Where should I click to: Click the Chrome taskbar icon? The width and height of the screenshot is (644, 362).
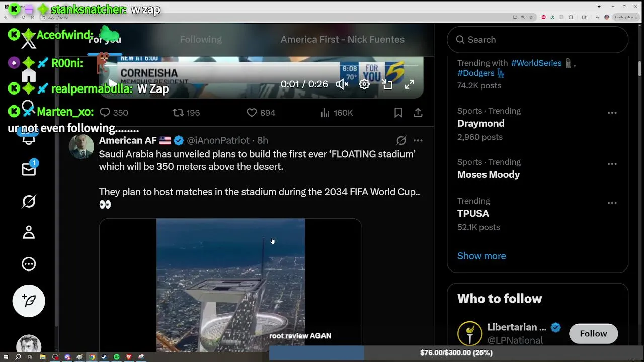click(92, 357)
